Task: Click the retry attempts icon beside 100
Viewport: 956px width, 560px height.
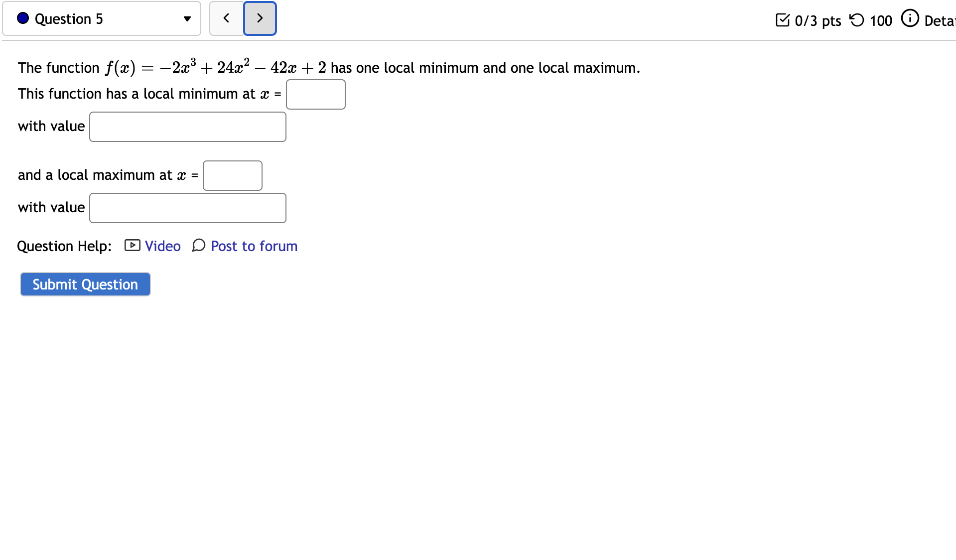Action: tap(856, 20)
